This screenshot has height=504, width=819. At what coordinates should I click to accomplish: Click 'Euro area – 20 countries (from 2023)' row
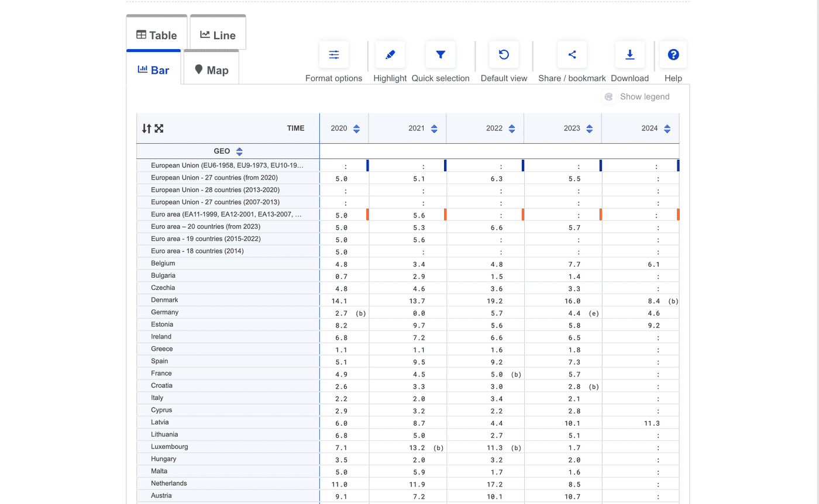205,227
